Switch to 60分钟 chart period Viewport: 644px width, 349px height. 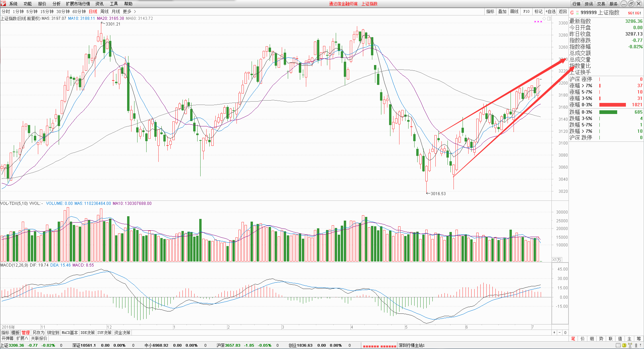click(79, 11)
